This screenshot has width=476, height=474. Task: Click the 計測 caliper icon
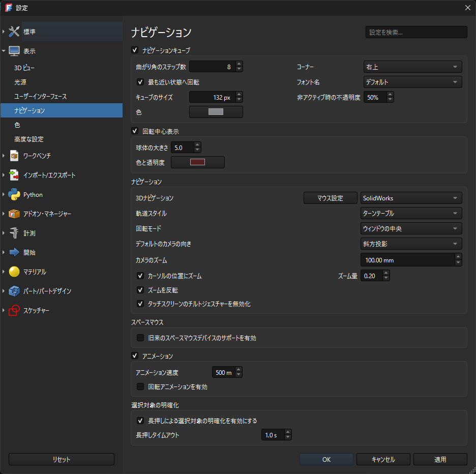(x=14, y=233)
